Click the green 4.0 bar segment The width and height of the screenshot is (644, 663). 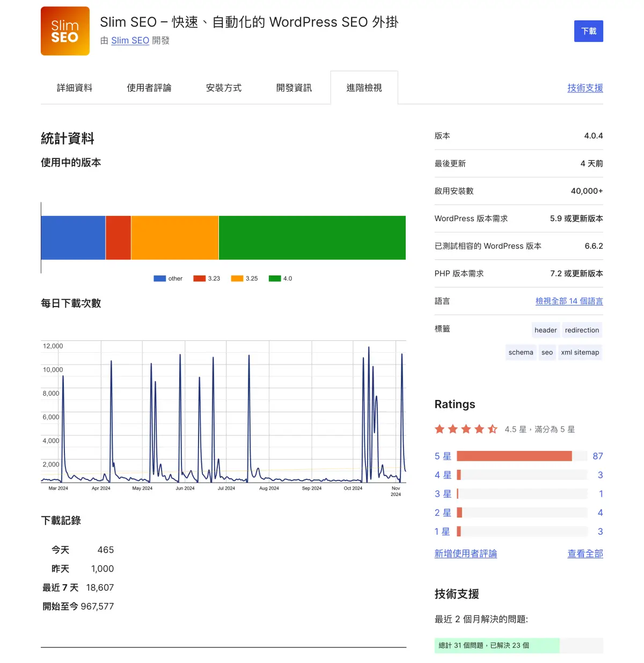pos(312,238)
